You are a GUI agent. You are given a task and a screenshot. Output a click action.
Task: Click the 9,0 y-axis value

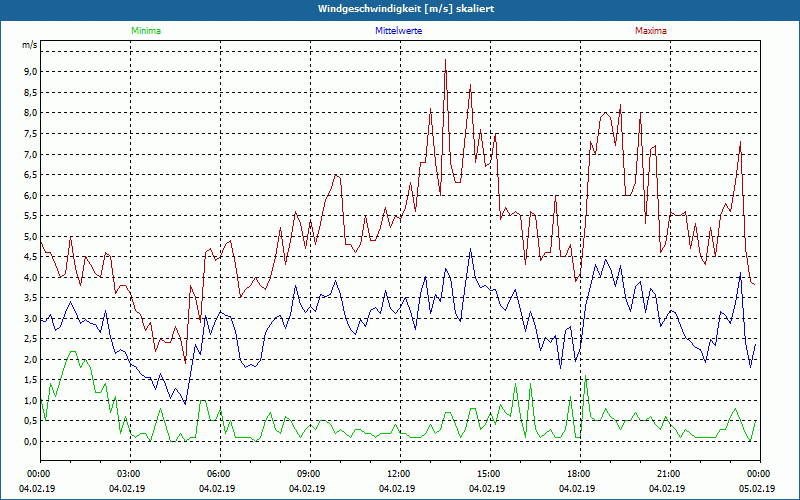[31, 72]
